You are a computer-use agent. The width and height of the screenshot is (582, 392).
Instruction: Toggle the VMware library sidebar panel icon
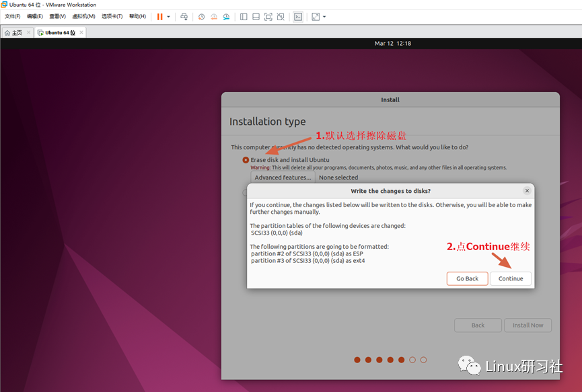coord(244,17)
